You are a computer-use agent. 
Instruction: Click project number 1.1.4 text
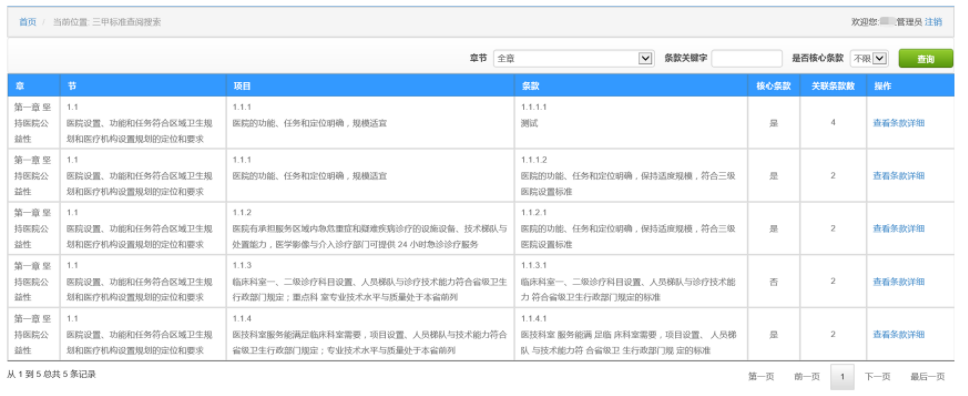(x=242, y=319)
